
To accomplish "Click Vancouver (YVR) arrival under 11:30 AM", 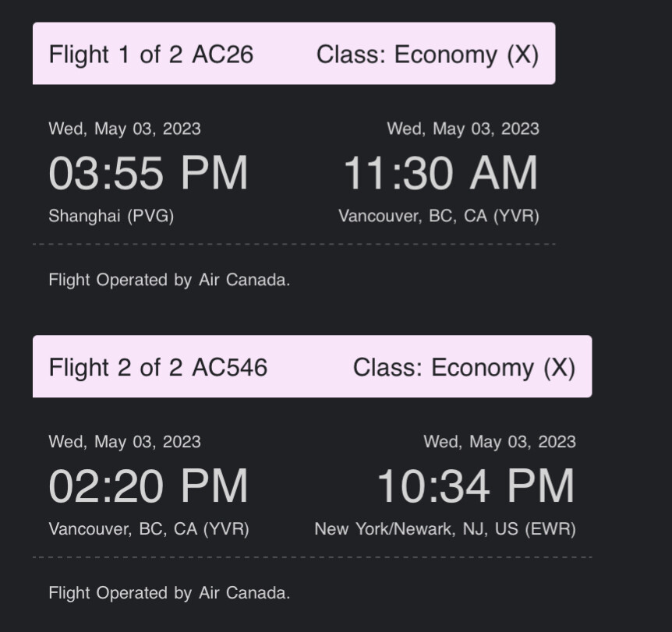I will click(x=438, y=216).
